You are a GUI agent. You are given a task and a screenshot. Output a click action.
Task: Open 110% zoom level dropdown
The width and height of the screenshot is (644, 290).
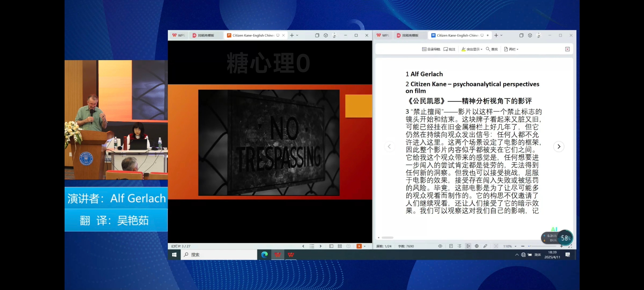[x=510, y=246]
